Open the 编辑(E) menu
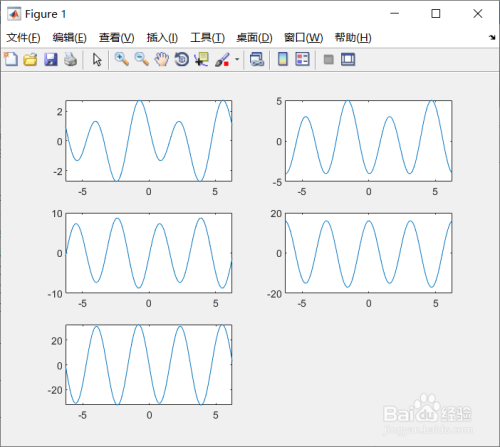 pyautogui.click(x=69, y=38)
